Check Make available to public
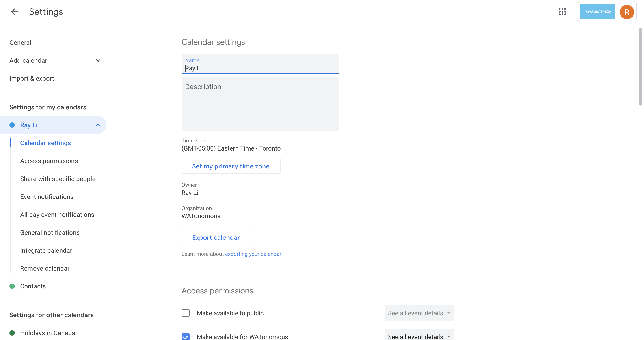Image resolution: width=644 pixels, height=340 pixels. tap(186, 313)
